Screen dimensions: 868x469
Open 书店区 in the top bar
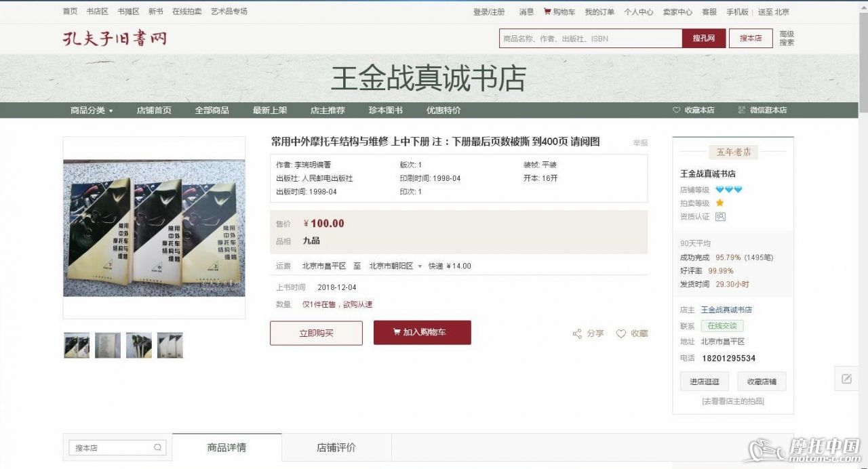[98, 12]
